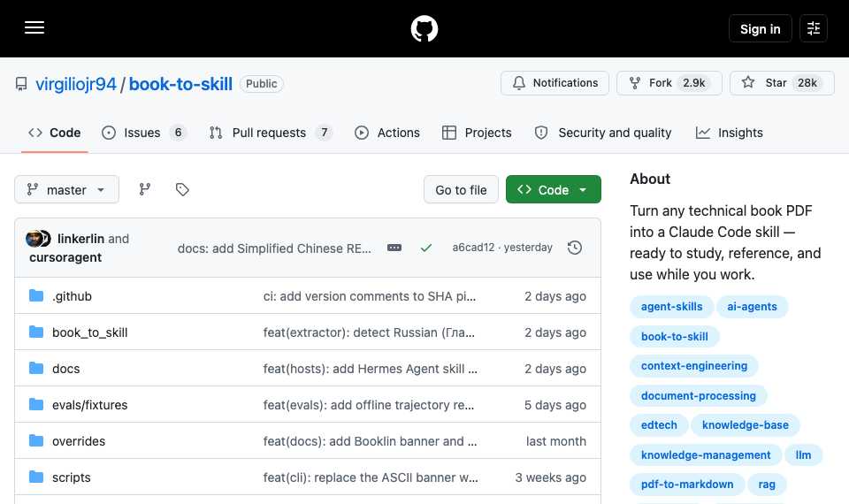Image resolution: width=849 pixels, height=504 pixels.
Task: Open the book_to_skill folder
Action: point(90,332)
